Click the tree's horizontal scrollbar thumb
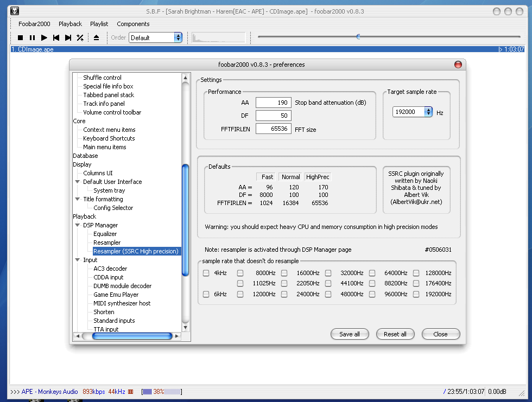This screenshot has width=532, height=402. 132,336
